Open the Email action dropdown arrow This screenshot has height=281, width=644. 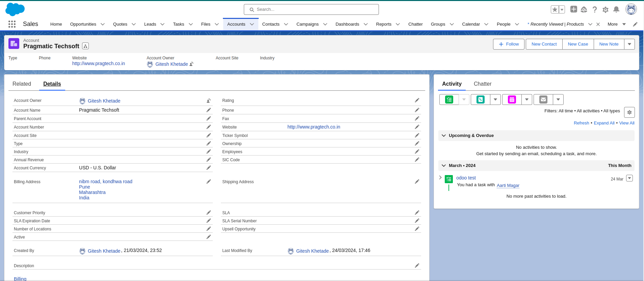coord(558,100)
